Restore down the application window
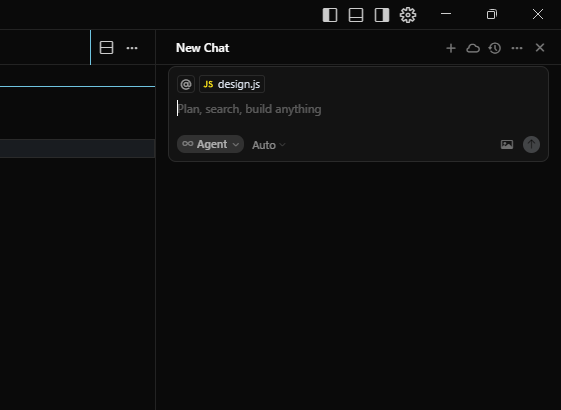The image size is (561, 410). pyautogui.click(x=492, y=14)
